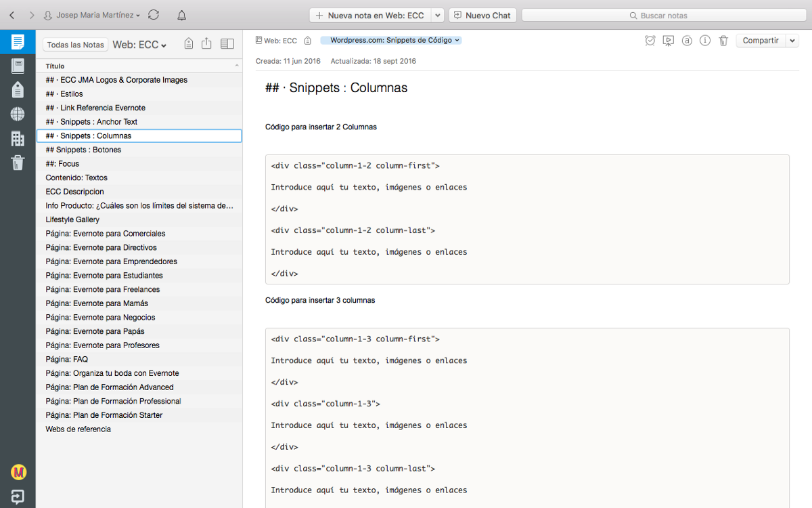The height and width of the screenshot is (508, 812).
Task: Open the dropdown arrow beside Compartir
Action: [x=793, y=41]
